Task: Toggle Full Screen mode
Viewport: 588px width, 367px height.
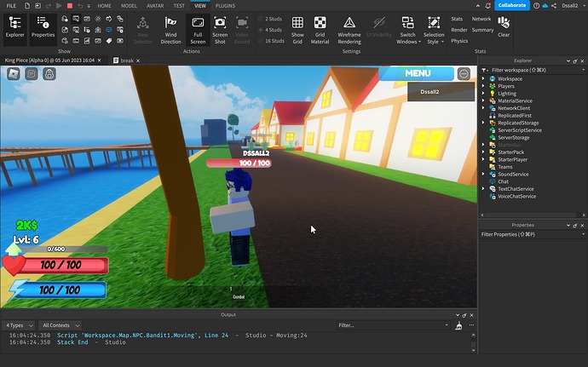Action: (198, 30)
